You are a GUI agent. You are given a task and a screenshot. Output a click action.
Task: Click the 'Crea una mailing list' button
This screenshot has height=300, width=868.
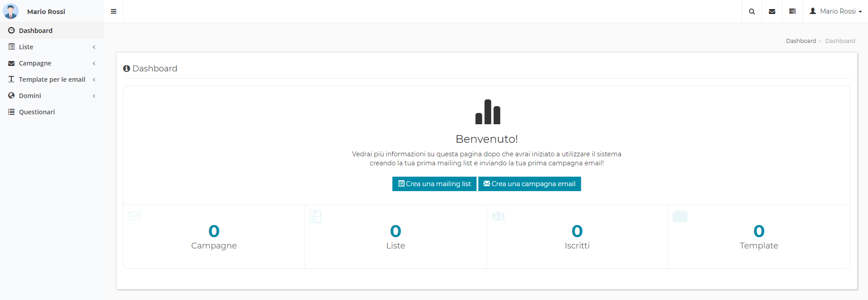pyautogui.click(x=434, y=184)
